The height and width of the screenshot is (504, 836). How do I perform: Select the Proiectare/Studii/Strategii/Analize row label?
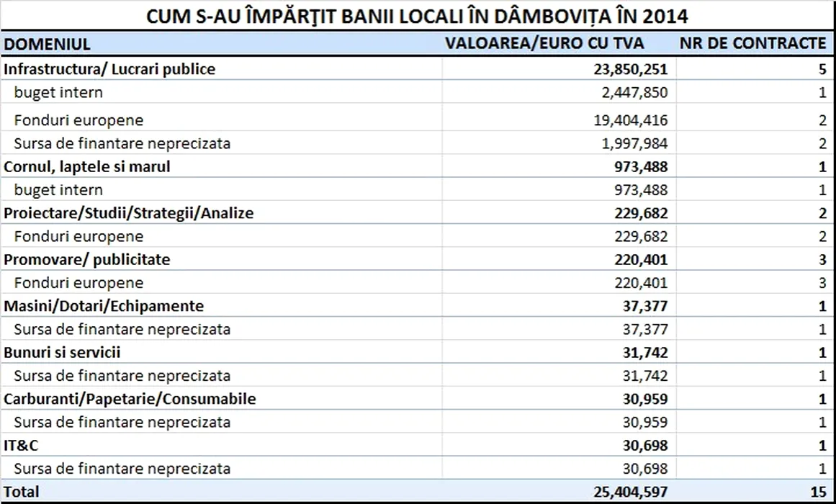pyautogui.click(x=129, y=213)
